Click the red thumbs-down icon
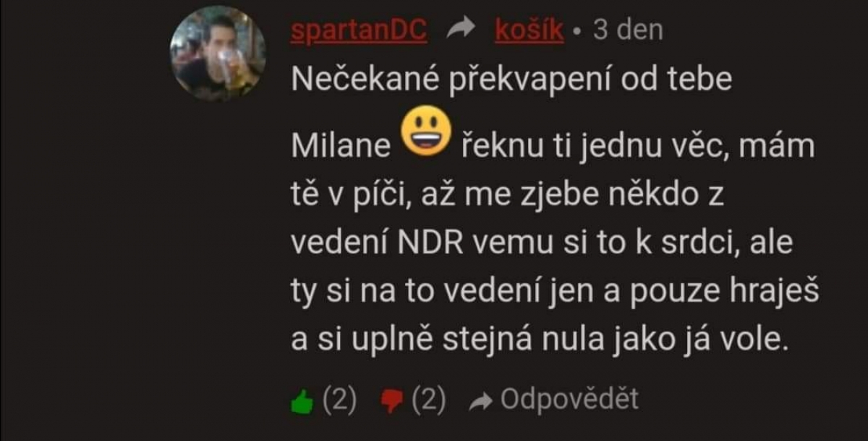 (391, 400)
